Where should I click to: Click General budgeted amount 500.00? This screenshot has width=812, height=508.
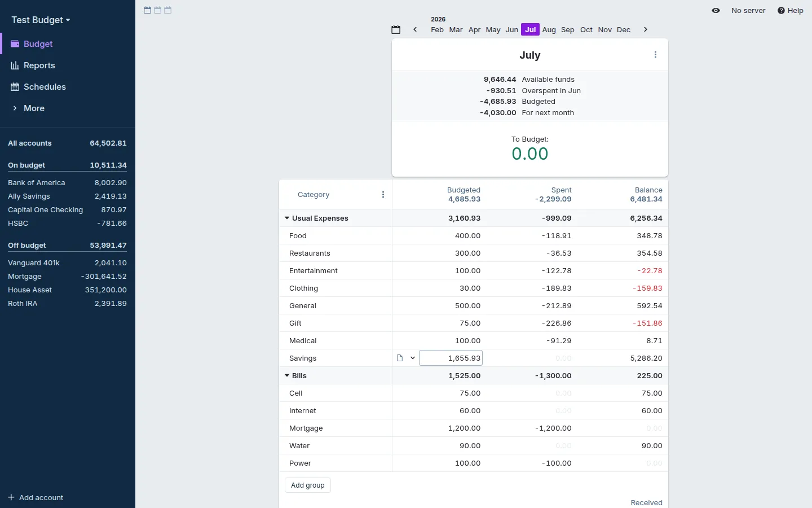tap(468, 306)
